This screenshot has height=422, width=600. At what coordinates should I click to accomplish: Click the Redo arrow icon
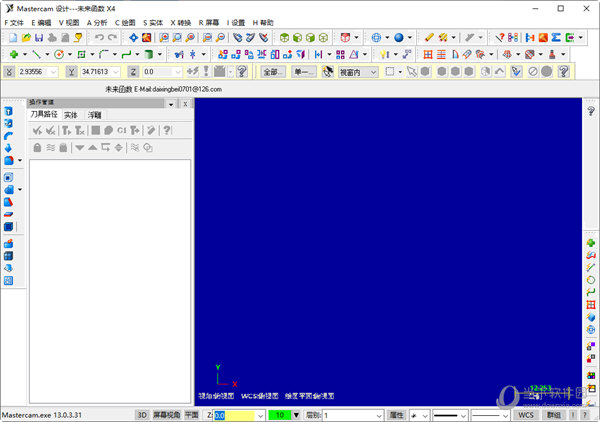(112, 37)
